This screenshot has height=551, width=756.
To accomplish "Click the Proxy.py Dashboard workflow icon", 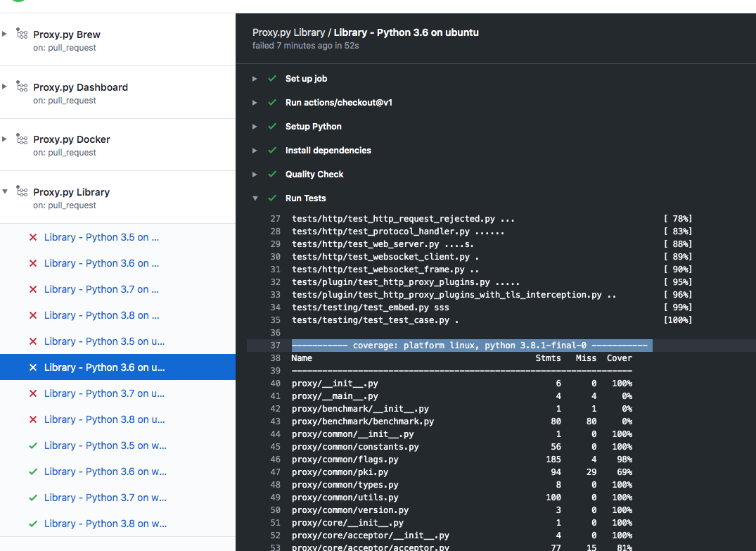I will pos(22,86).
